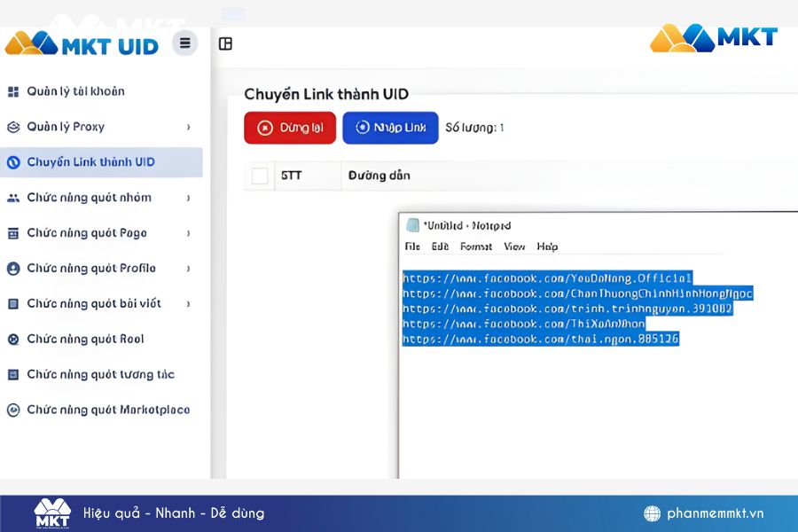Click the Nhập Link button
This screenshot has height=532, width=798.
point(390,127)
